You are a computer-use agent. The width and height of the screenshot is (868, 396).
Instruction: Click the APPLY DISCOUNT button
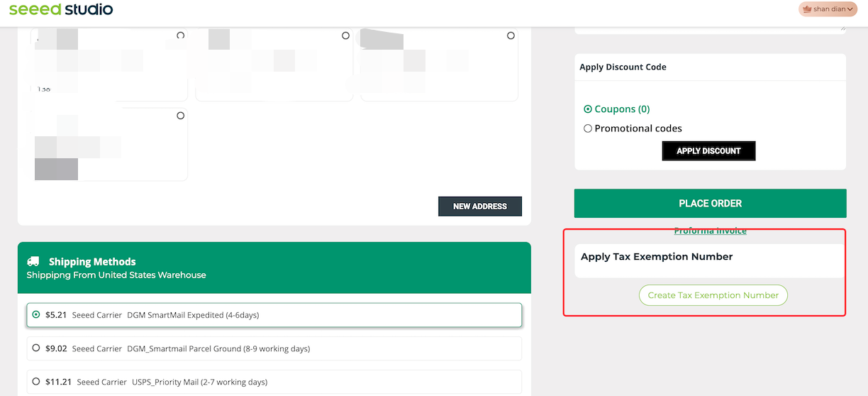coord(708,150)
